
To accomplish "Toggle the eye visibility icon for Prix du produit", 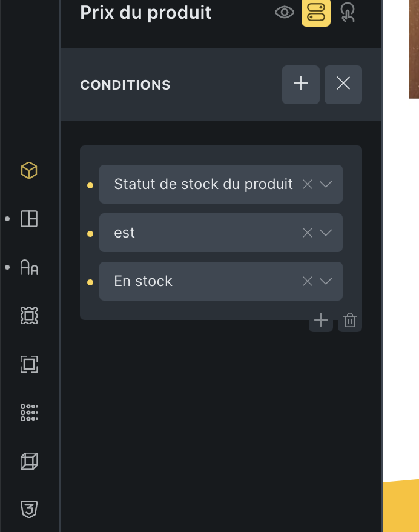I will [x=285, y=13].
